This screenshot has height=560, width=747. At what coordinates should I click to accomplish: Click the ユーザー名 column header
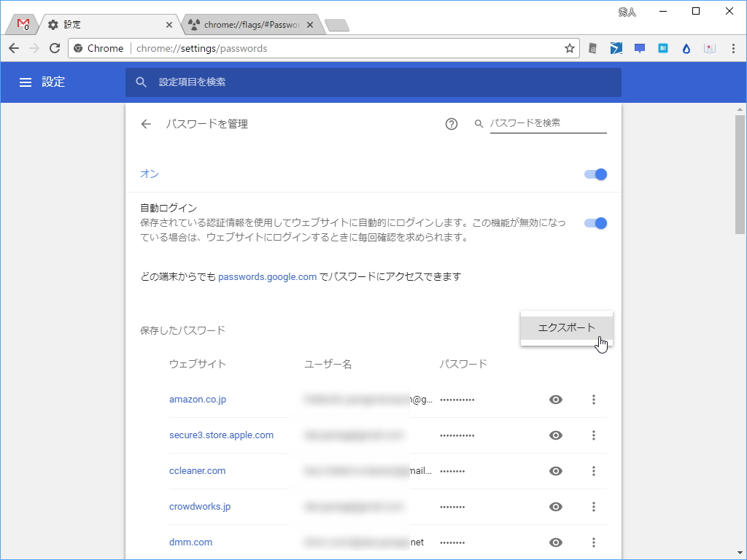[328, 364]
